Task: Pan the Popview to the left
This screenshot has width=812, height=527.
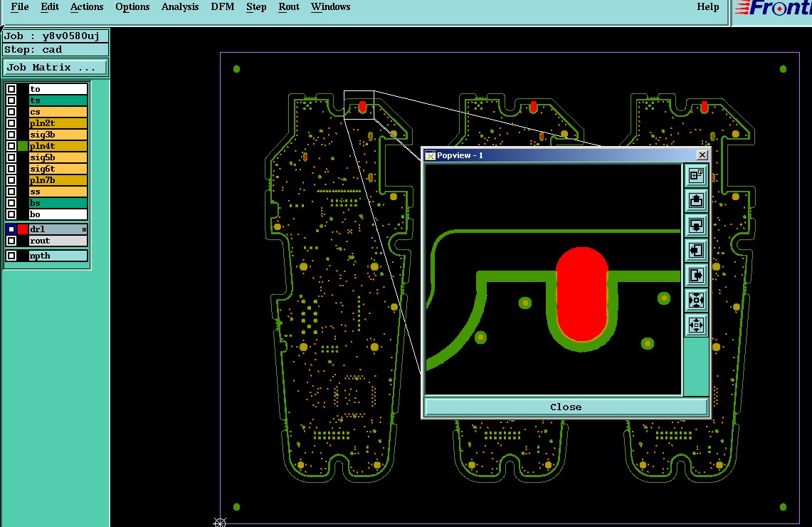Action: click(x=696, y=250)
